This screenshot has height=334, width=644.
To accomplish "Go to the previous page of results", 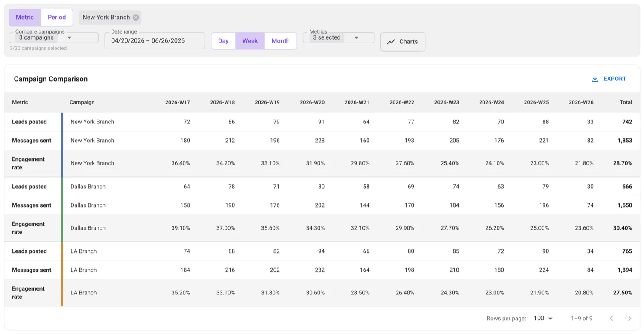I will pos(611,318).
